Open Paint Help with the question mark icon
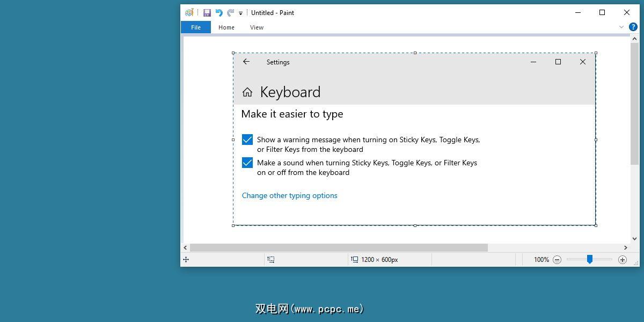This screenshot has height=322, width=644. (x=633, y=27)
